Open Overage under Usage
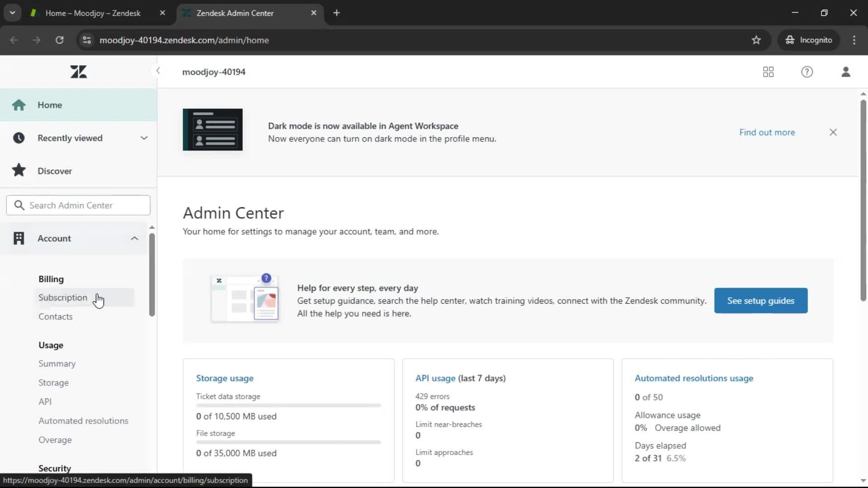Viewport: 868px width, 488px height. click(55, 440)
